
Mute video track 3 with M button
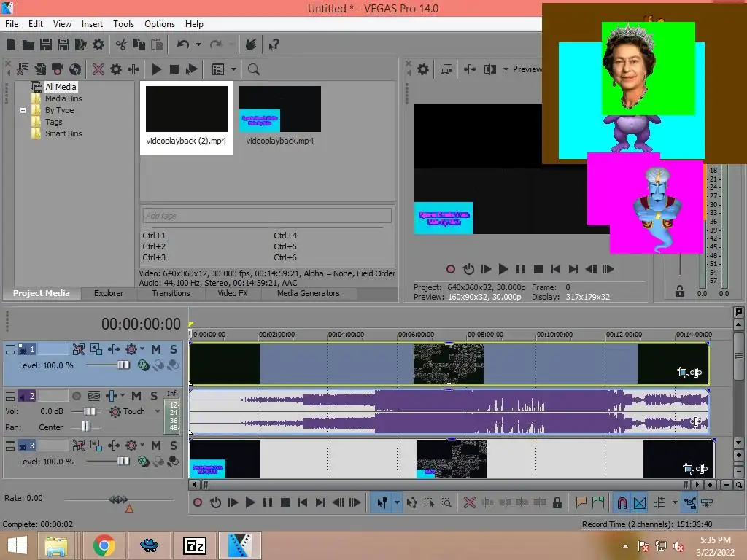coord(156,446)
